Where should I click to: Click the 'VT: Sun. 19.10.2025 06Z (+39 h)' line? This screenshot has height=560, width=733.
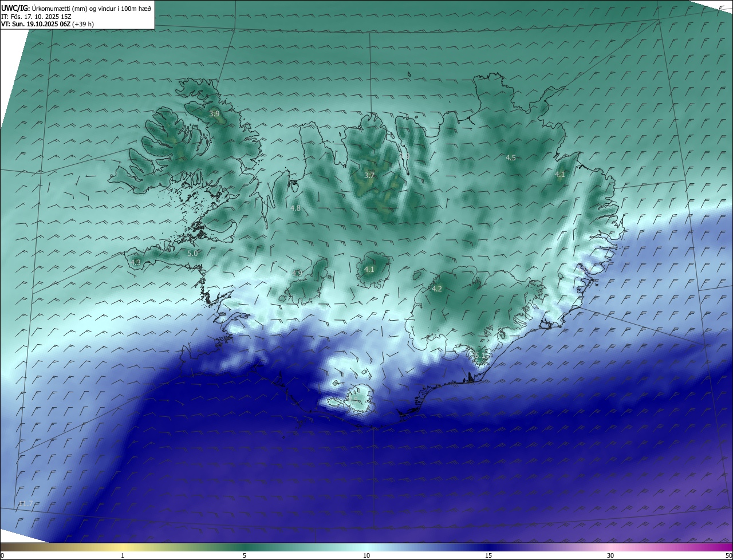click(x=48, y=24)
